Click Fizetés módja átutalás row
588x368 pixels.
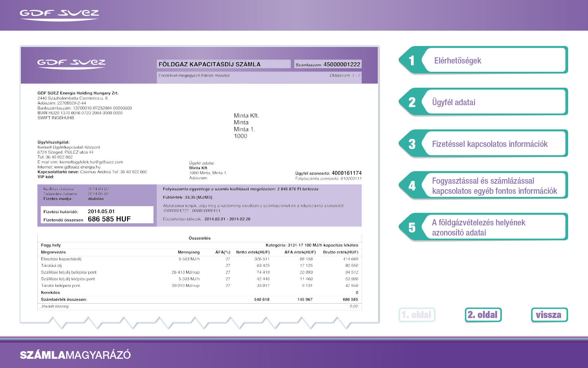pos(73,199)
